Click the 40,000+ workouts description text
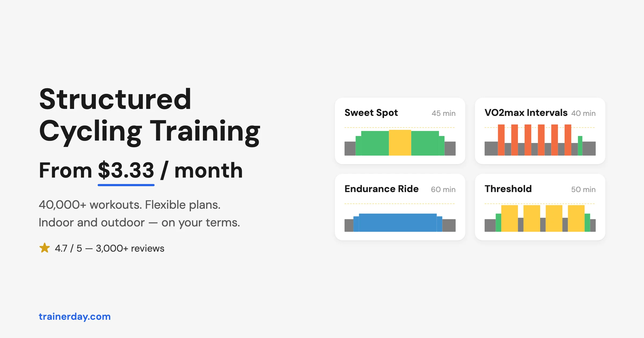The height and width of the screenshot is (338, 644). (139, 214)
